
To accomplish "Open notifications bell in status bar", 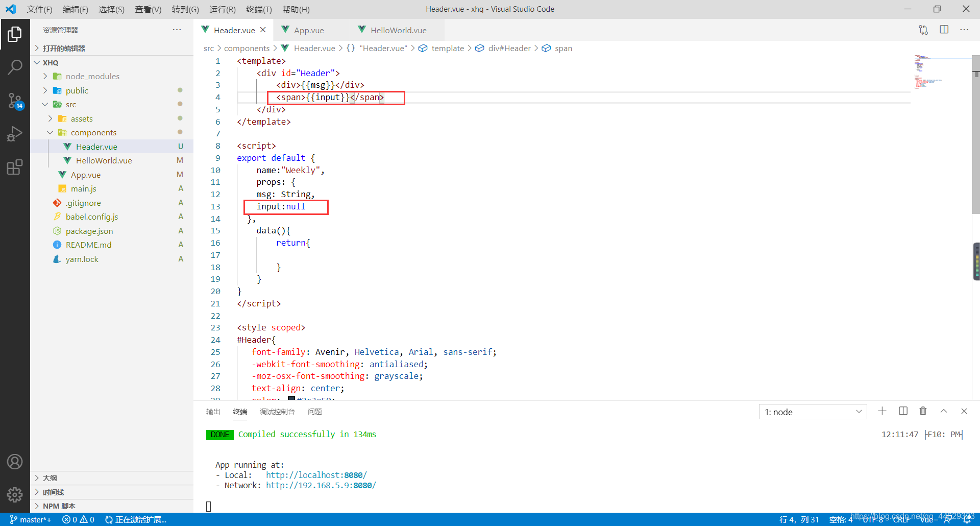I will click(x=967, y=519).
